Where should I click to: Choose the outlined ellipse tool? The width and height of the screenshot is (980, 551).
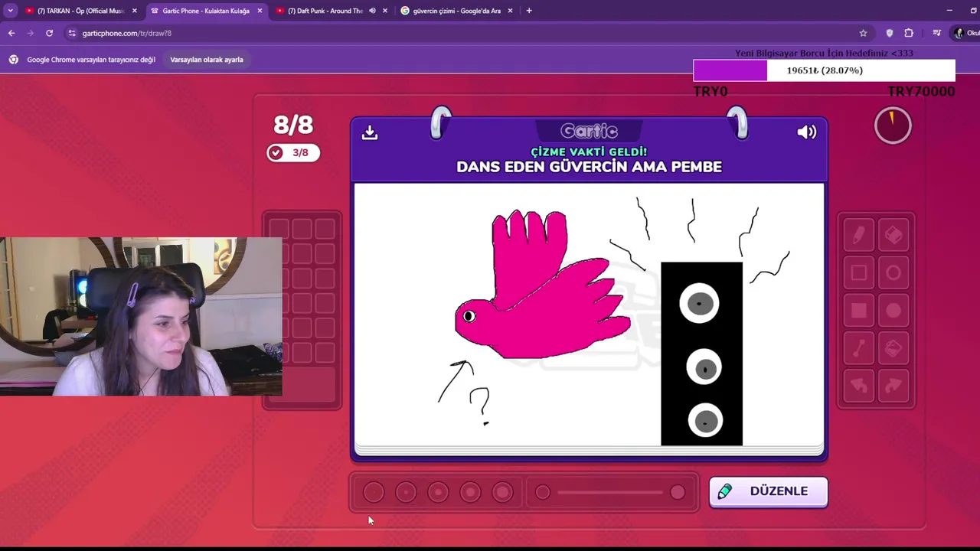coord(893,273)
